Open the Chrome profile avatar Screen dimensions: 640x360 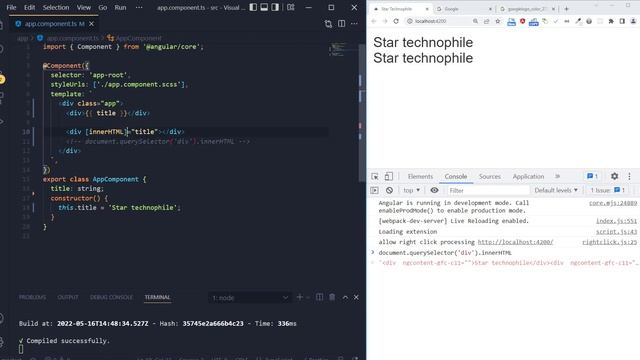coord(633,21)
